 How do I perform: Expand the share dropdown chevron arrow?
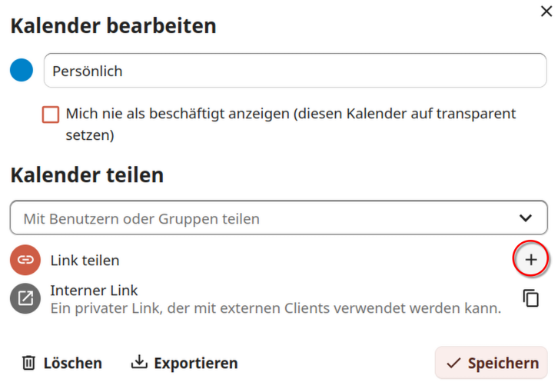526,218
